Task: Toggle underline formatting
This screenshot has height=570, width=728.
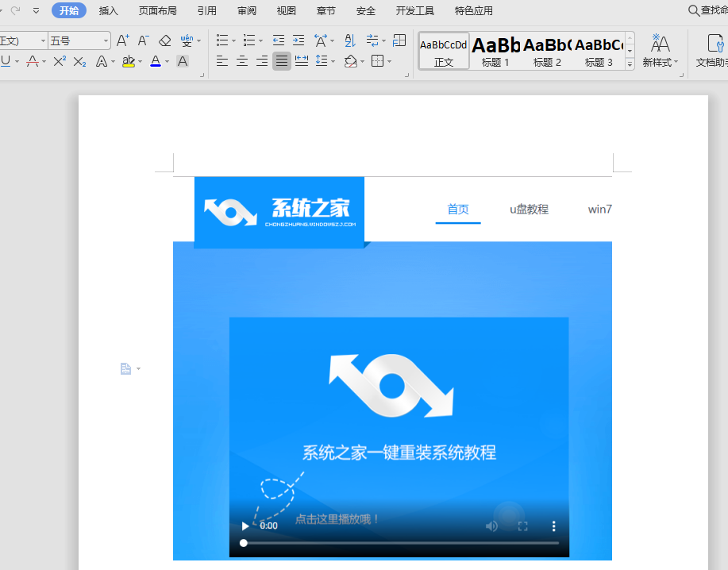Action: pyautogui.click(x=7, y=62)
